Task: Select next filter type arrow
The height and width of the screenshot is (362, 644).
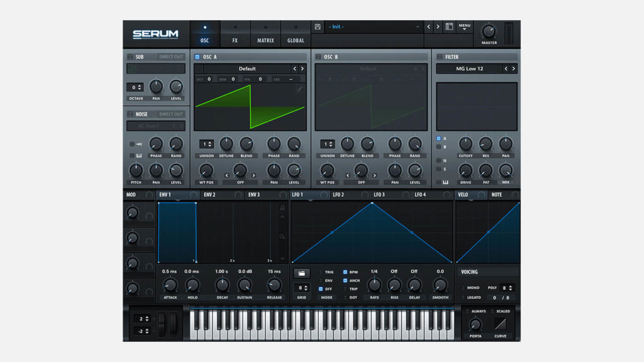Action: [513, 69]
